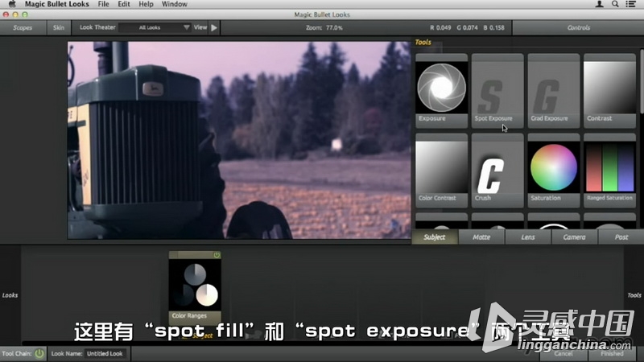Select the Spot Exposure tool

(x=497, y=90)
